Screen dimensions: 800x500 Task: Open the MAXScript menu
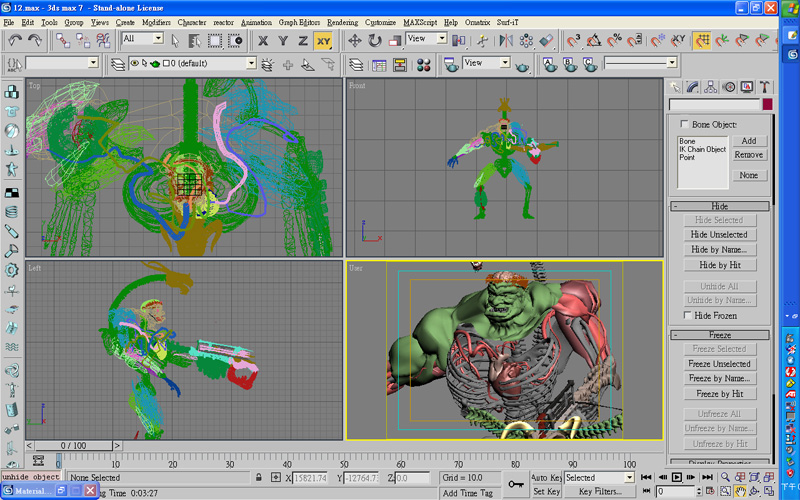point(420,22)
